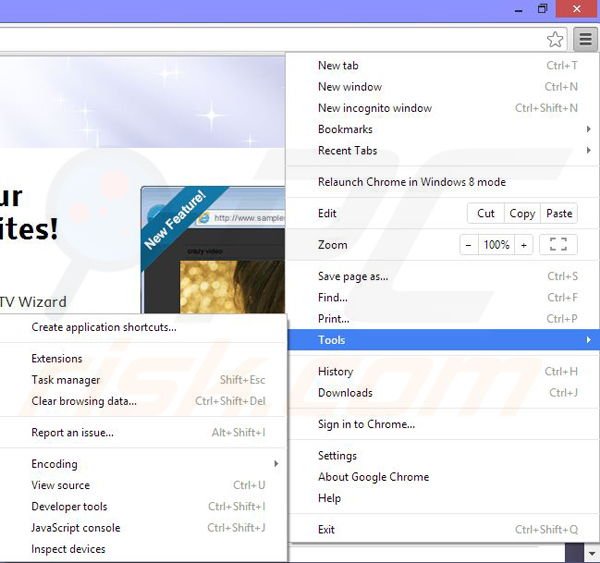Open a New window from menu

(442, 87)
